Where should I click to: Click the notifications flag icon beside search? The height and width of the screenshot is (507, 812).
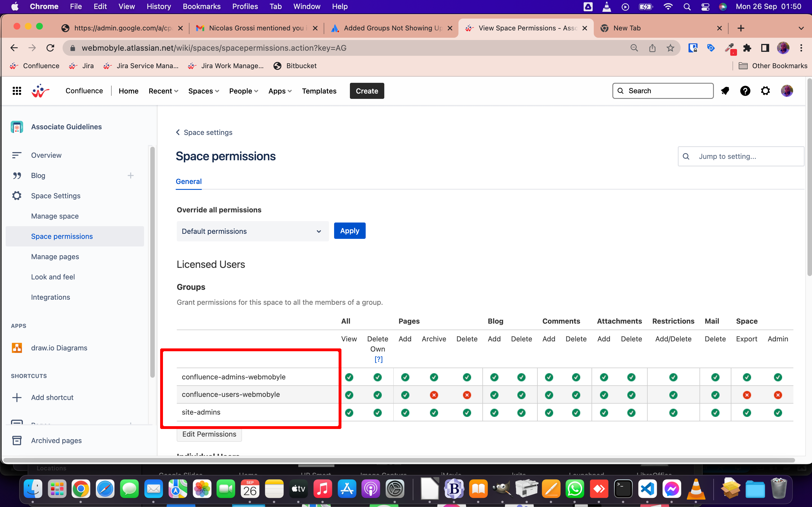(x=725, y=90)
